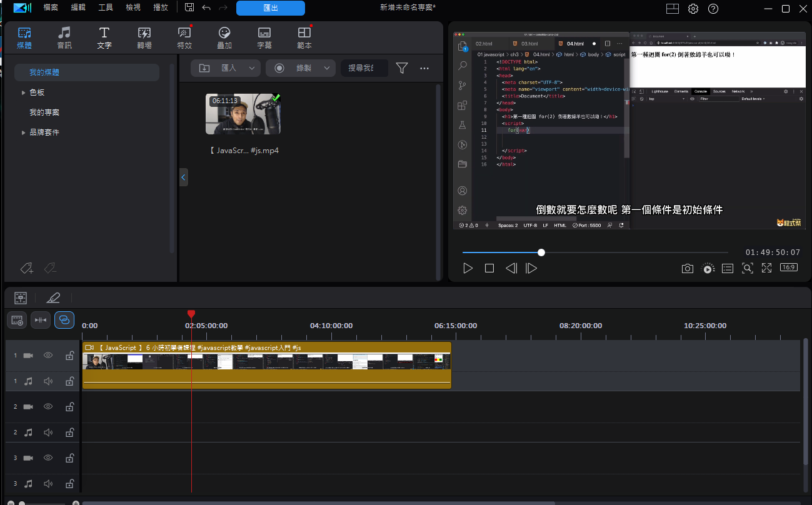Open the 16:9 aspect ratio selector
Viewport: 812px width, 505px height.
(x=788, y=267)
